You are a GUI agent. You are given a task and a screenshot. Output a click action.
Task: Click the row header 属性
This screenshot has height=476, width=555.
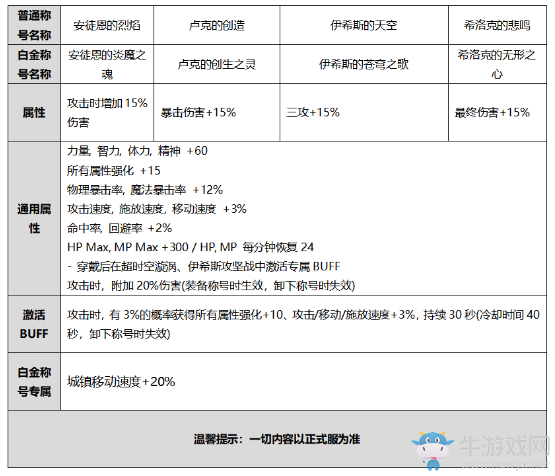[34, 113]
